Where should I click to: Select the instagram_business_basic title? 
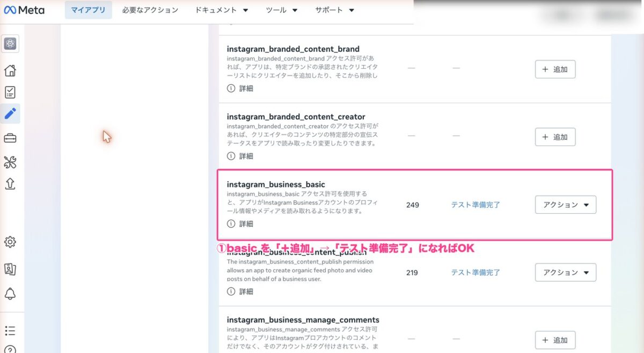pyautogui.click(x=276, y=184)
